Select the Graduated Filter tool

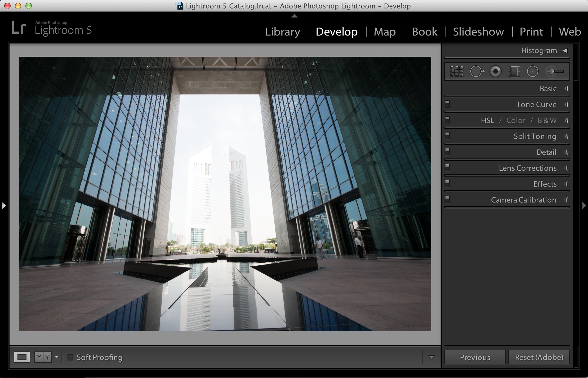[x=514, y=71]
